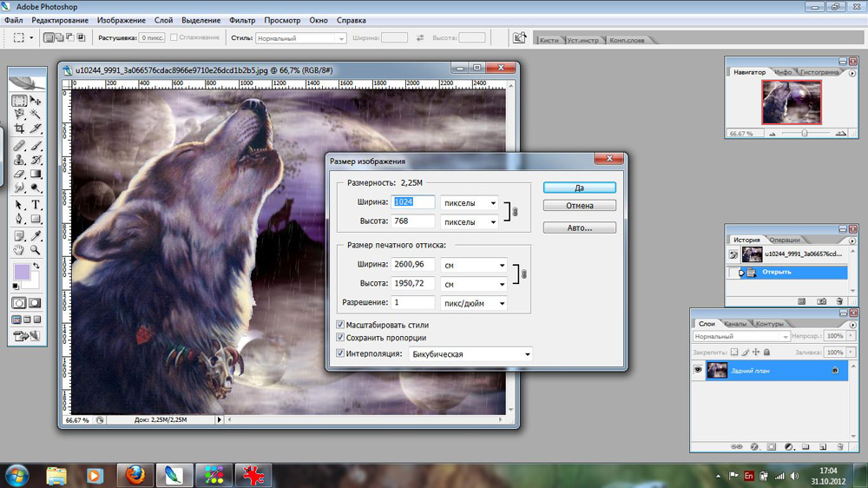Select the Hand tool
This screenshot has height=488, width=868.
[19, 250]
